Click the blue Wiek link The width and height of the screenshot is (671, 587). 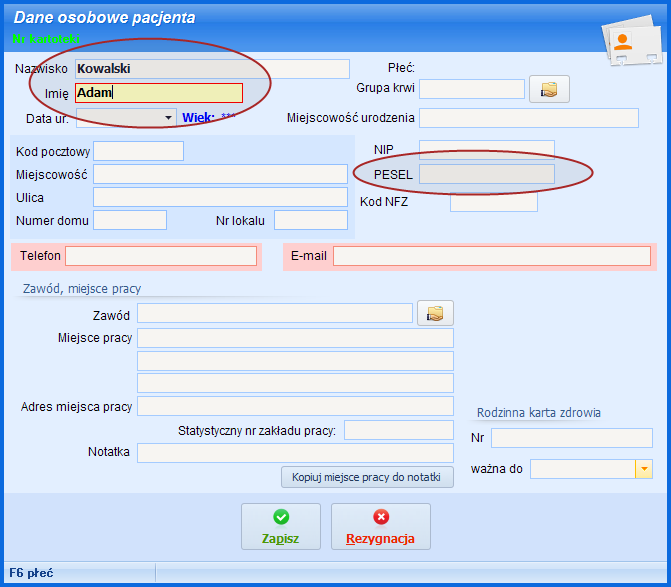[198, 117]
